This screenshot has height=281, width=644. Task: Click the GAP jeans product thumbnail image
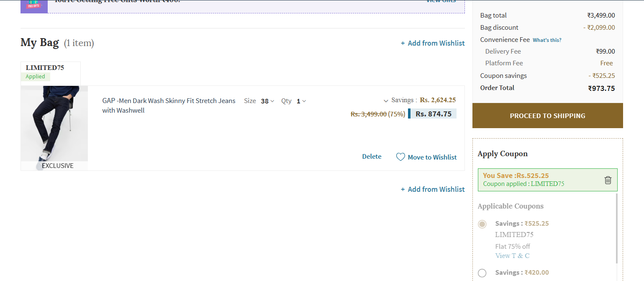point(54,124)
